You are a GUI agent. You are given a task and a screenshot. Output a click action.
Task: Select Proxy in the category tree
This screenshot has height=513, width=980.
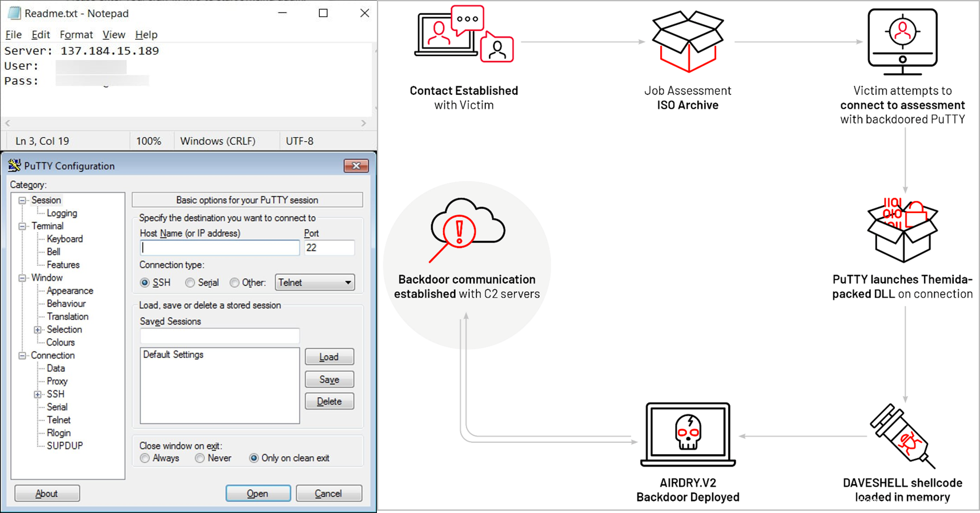[57, 382]
